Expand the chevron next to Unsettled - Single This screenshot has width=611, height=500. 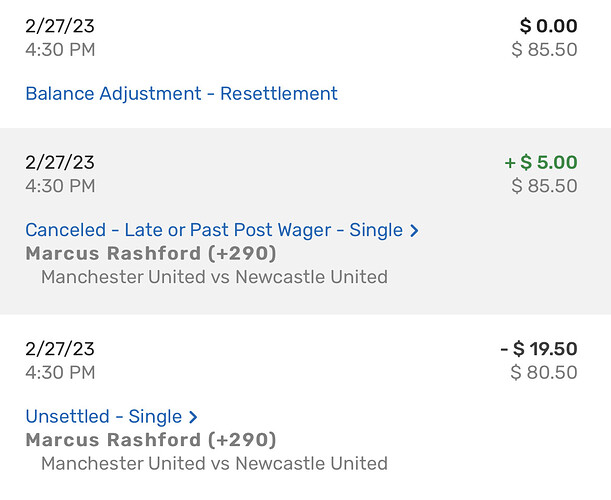tap(194, 417)
